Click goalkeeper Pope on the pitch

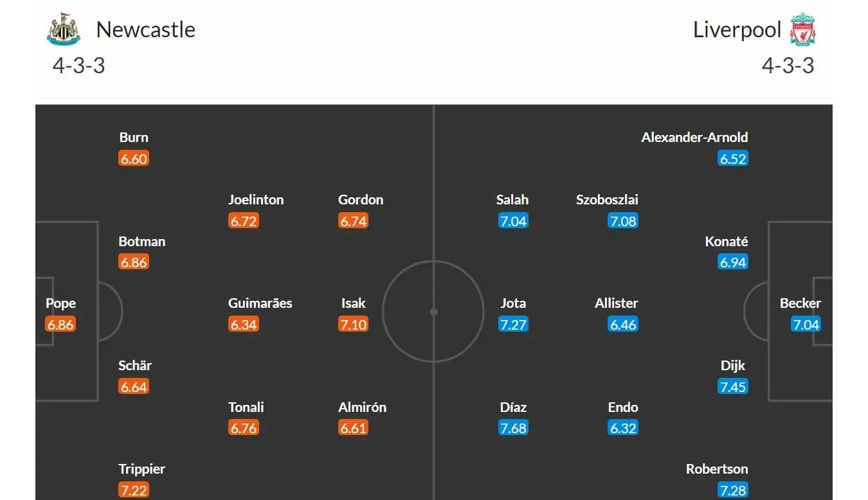point(60,303)
